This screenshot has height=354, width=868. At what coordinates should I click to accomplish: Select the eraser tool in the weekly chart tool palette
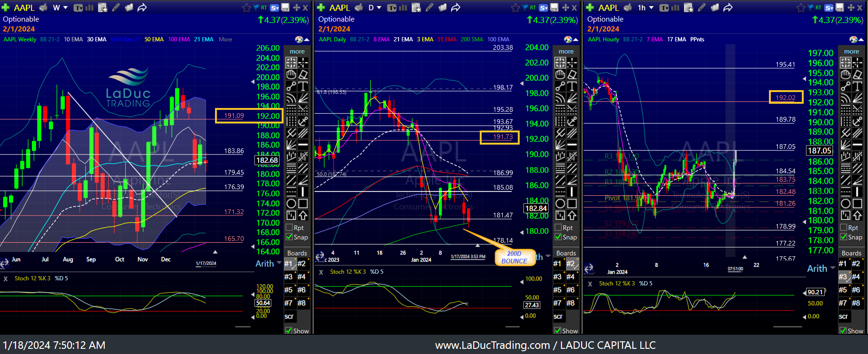pos(303,74)
